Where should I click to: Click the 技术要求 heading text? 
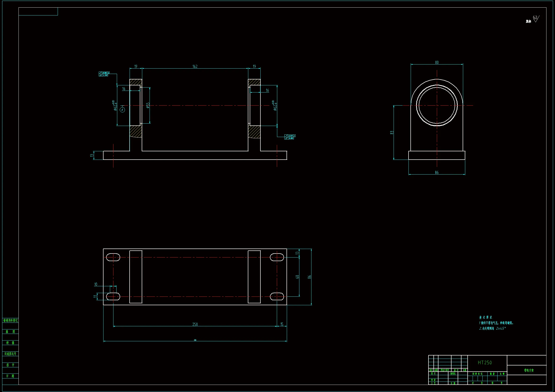click(485, 317)
